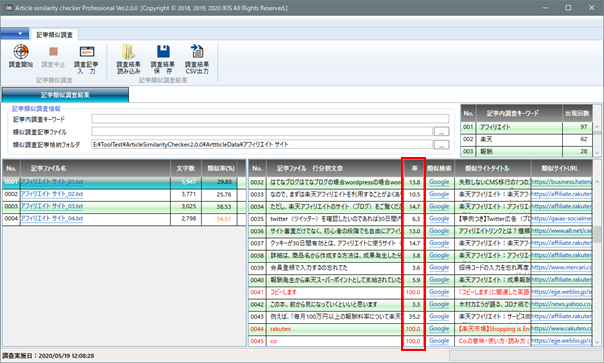
Task: Switch to 記事類似調査結果 results tab
Action: coord(65,95)
